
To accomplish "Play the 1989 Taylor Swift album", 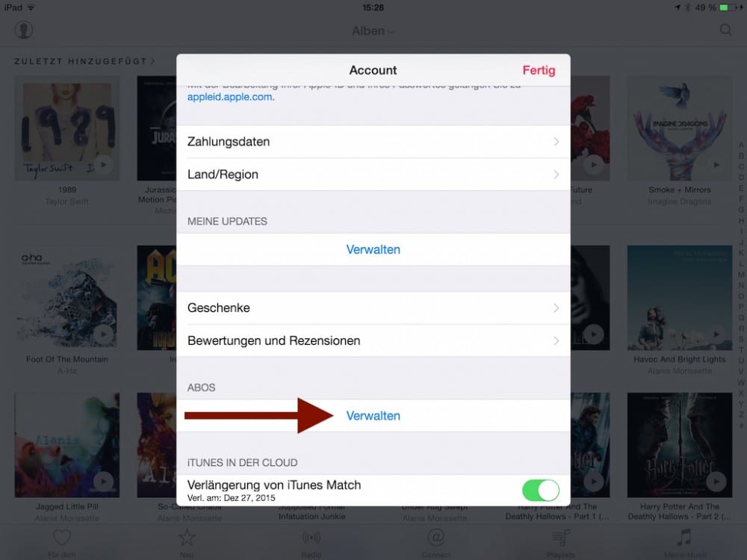I will 103,165.
